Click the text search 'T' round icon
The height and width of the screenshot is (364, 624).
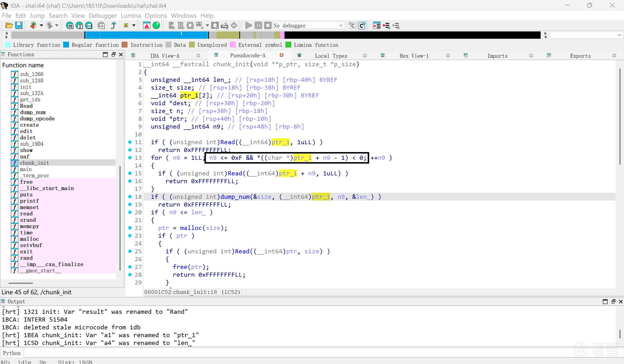[x=79, y=26]
